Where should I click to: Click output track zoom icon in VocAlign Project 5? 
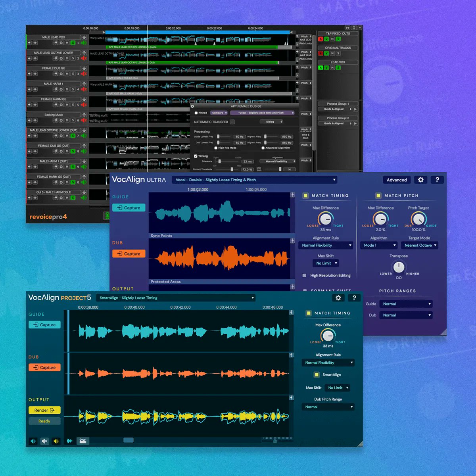click(291, 397)
